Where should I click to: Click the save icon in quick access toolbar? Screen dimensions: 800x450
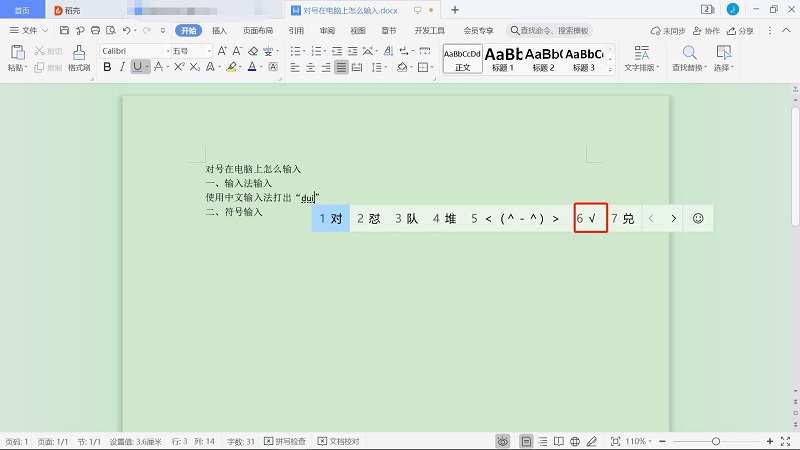[64, 31]
